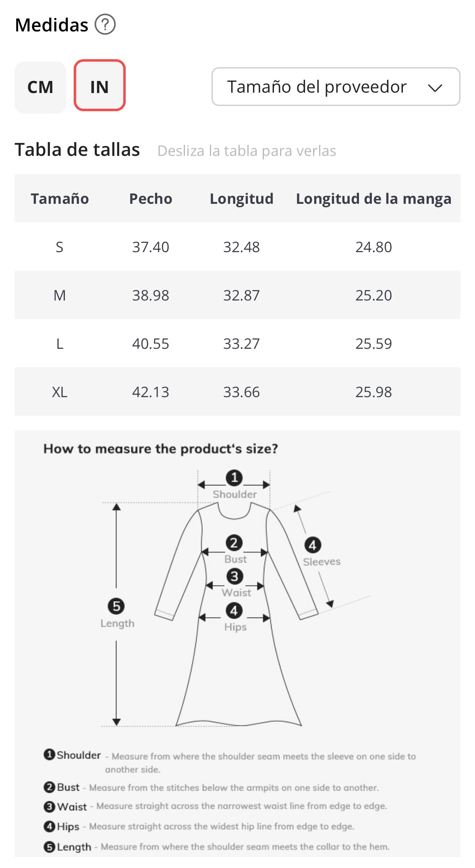Screen dimensions: 475x868
Task: Click the dress measurement guide image
Action: tap(237, 643)
